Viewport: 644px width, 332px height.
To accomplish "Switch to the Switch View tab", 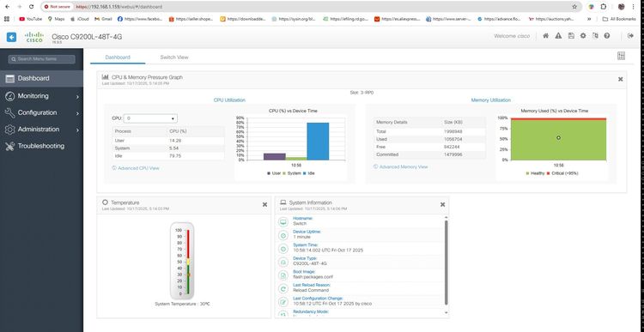I will 174,57.
